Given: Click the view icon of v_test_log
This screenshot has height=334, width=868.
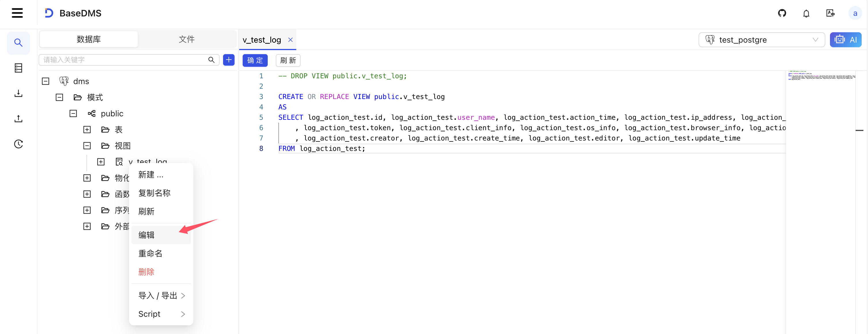Looking at the screenshot, I should pyautogui.click(x=119, y=162).
